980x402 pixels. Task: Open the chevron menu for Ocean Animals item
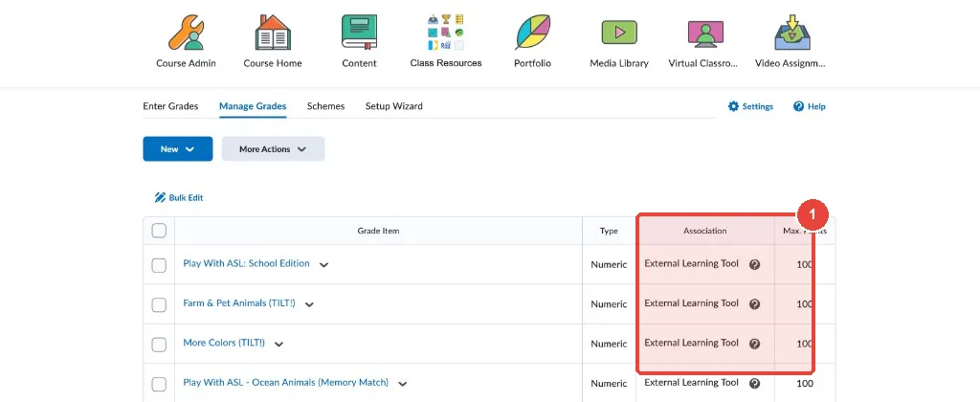pos(403,384)
